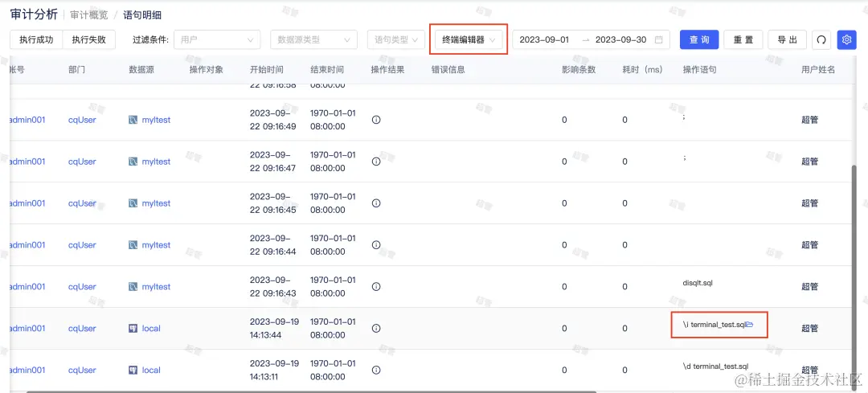
Task: Click the 开始时间 column header
Action: (266, 70)
